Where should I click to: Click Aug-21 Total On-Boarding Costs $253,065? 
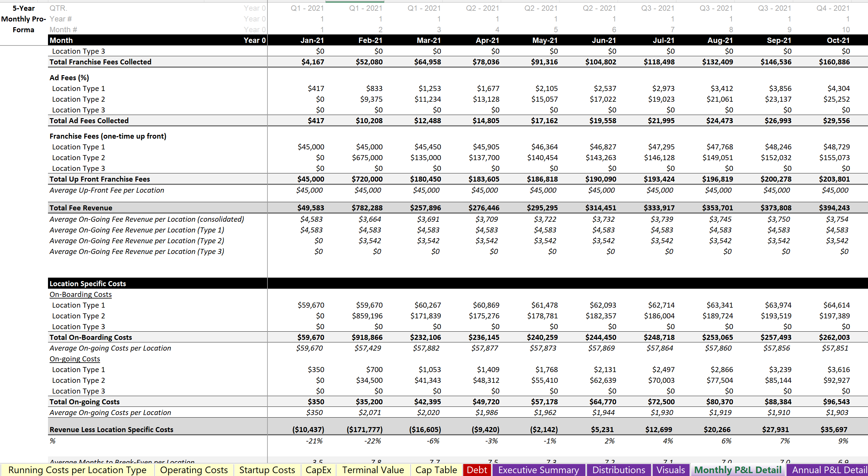[x=717, y=337]
